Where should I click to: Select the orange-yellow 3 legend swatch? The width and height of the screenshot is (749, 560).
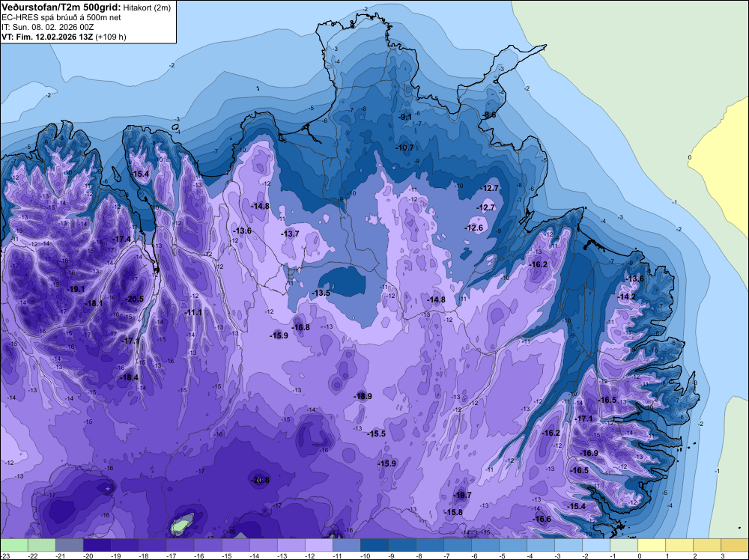pyautogui.click(x=735, y=545)
